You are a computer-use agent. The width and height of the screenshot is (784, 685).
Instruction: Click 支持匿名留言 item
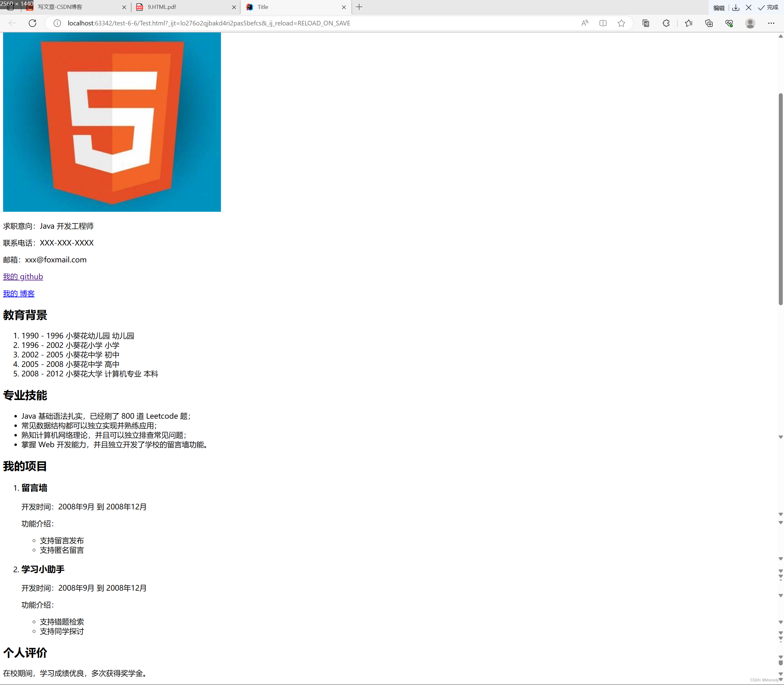[62, 550]
